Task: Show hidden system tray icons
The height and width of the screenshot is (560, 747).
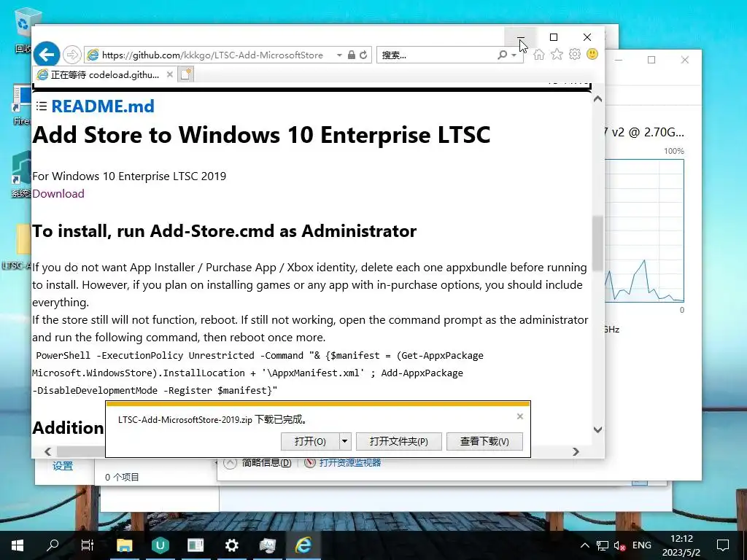Action: (x=584, y=545)
